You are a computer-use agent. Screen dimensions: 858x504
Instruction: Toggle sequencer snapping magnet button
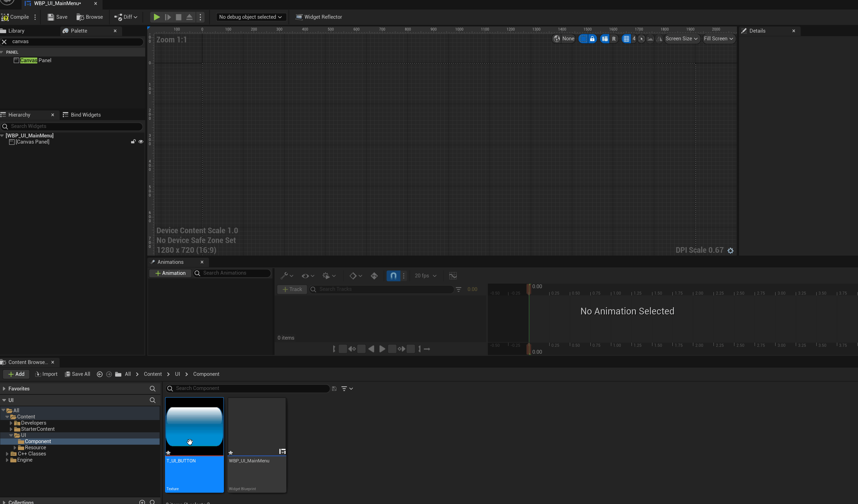(393, 276)
